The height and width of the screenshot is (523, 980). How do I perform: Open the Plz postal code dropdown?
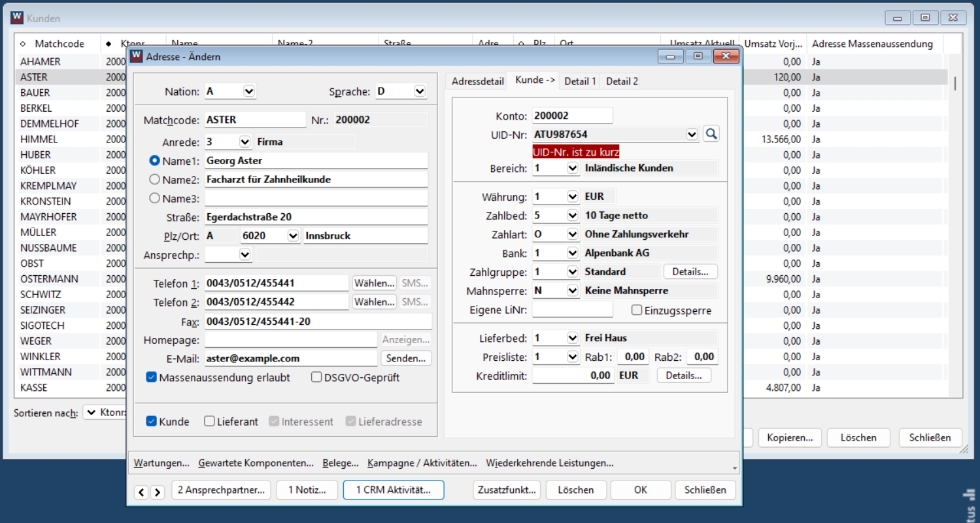pos(292,235)
